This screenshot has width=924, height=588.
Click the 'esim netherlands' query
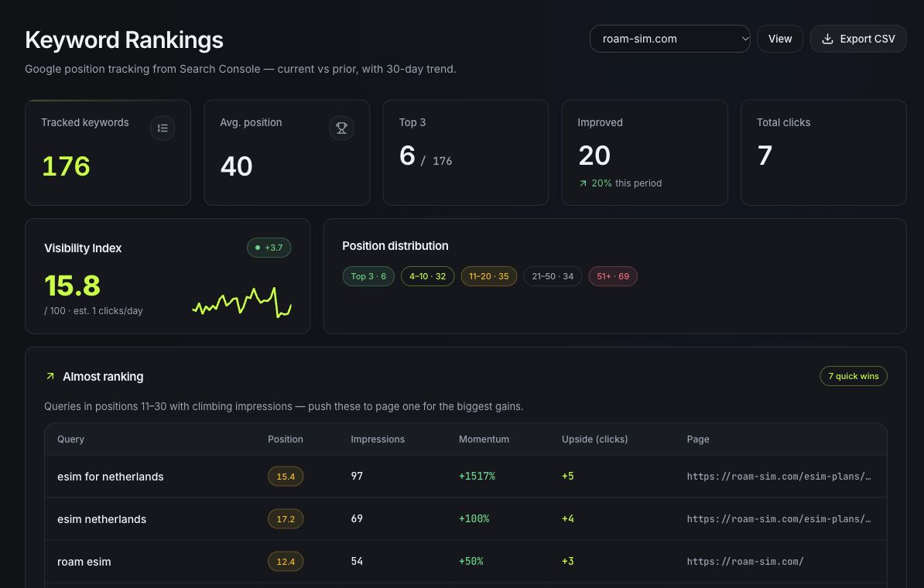(101, 519)
